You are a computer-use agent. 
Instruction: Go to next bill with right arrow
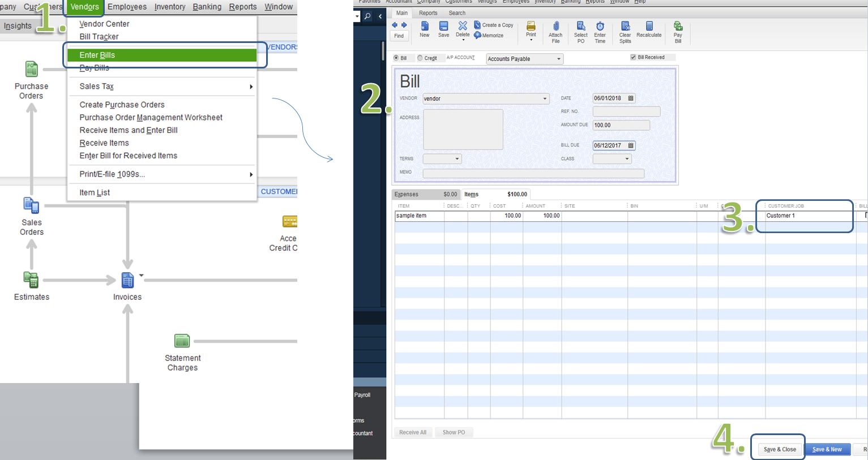(404, 25)
